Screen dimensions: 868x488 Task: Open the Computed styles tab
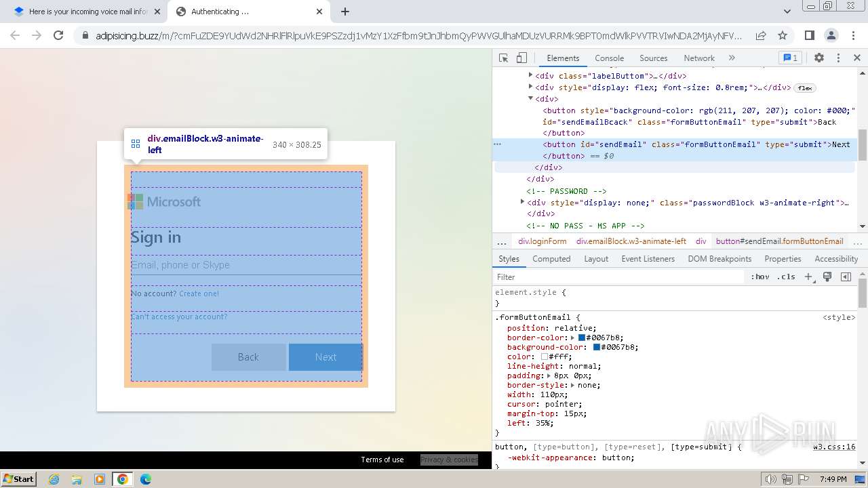click(x=551, y=259)
